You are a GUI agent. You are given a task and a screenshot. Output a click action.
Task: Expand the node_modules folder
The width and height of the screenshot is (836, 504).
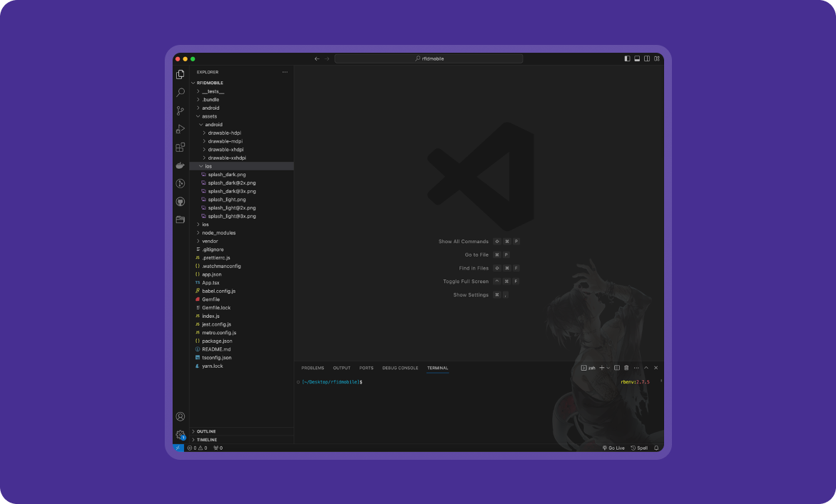[x=218, y=233]
